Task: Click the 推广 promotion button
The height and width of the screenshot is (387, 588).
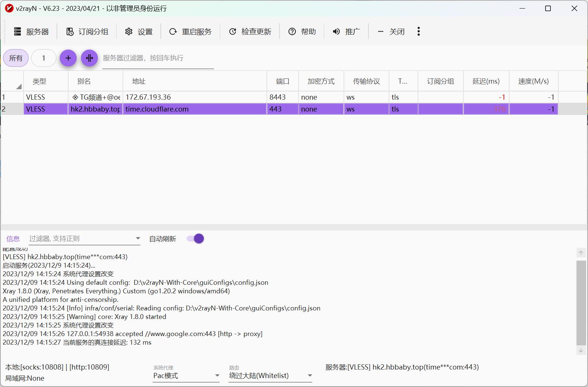Action: pyautogui.click(x=346, y=32)
